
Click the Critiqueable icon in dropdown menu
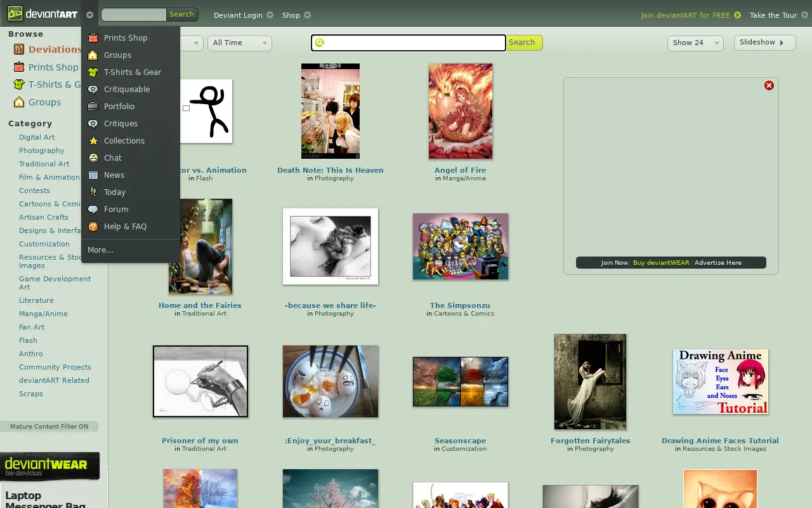tap(93, 89)
